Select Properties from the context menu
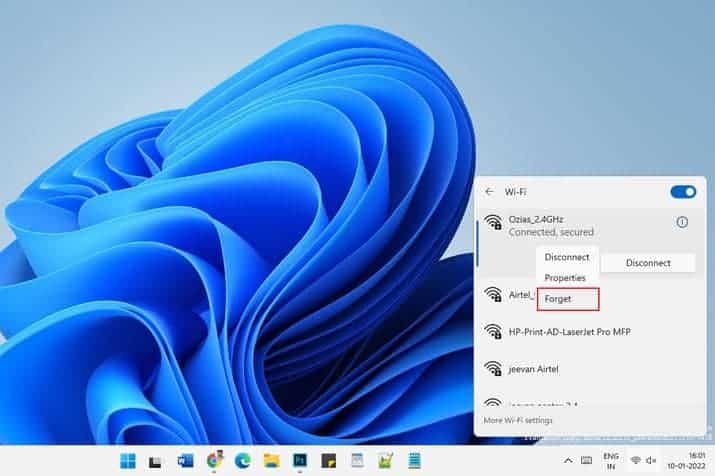Screen dimensions: 715x476 pyautogui.click(x=564, y=277)
